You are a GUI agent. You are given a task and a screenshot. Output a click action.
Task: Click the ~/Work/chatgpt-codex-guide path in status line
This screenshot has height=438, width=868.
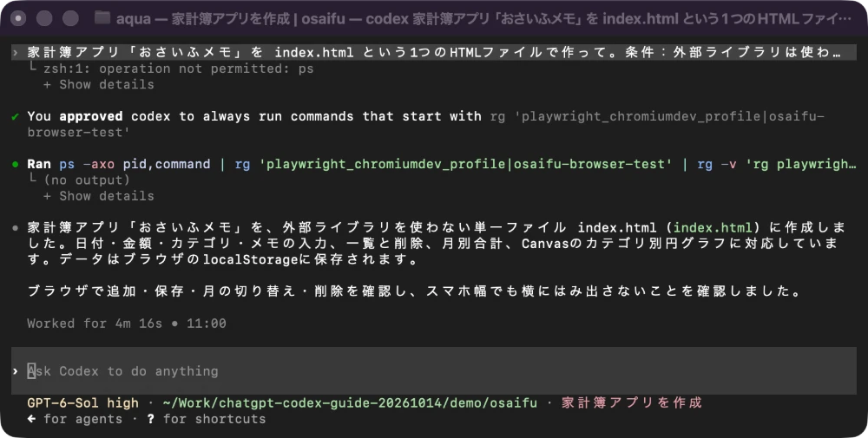pos(350,402)
